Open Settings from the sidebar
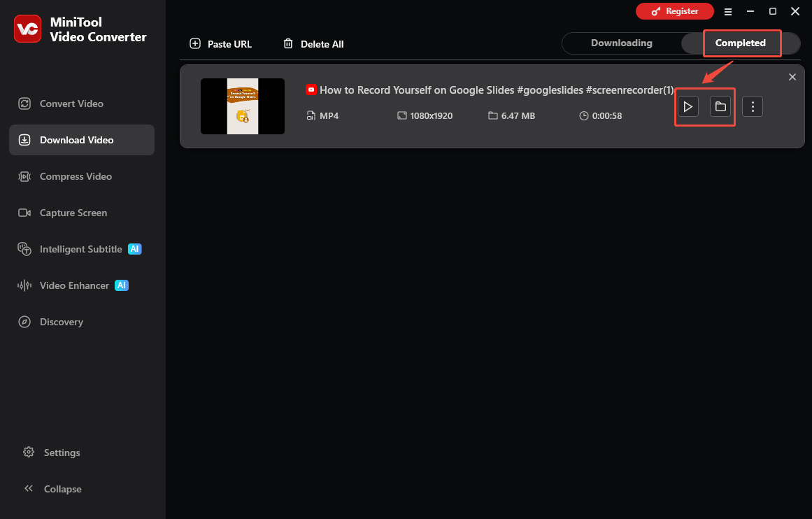The height and width of the screenshot is (519, 812). 52,452
